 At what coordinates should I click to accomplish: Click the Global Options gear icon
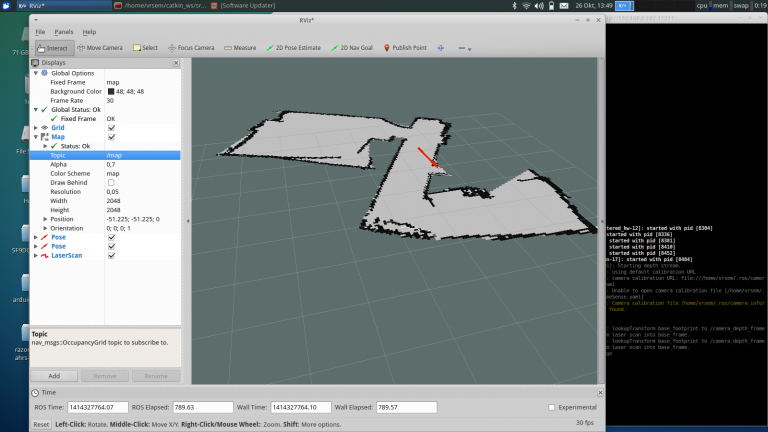tap(45, 73)
